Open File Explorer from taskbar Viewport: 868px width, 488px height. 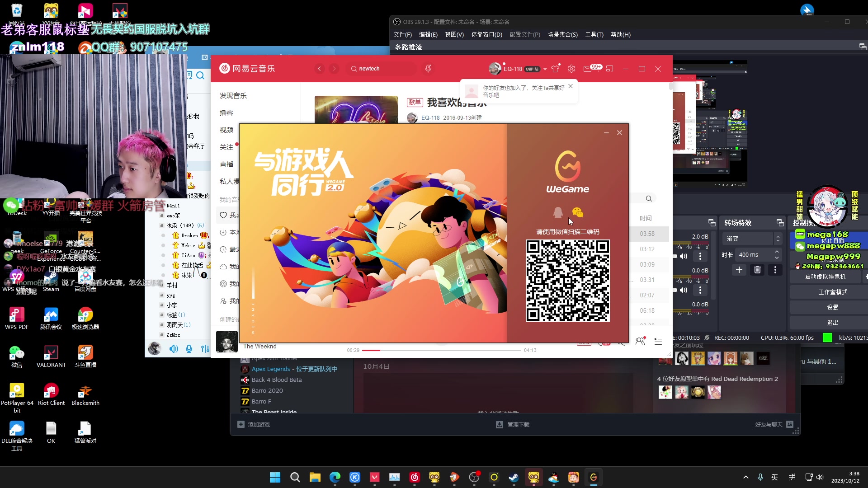tap(315, 477)
